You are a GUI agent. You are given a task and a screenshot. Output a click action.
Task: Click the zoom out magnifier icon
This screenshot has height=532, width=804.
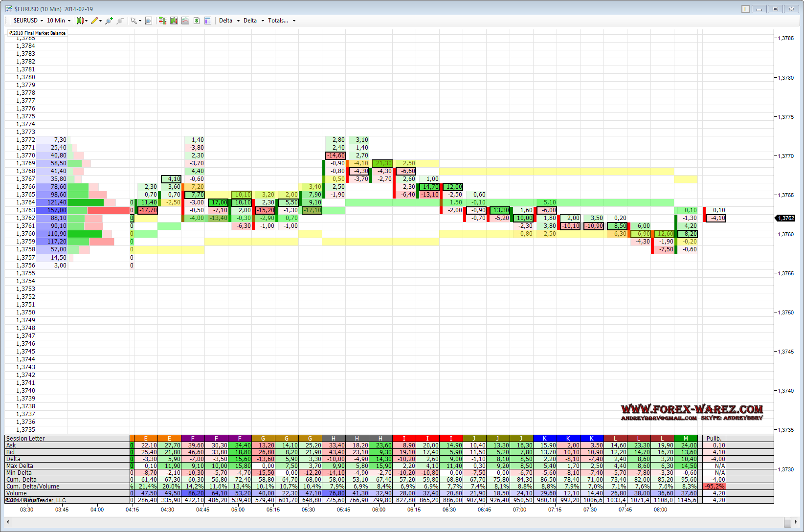[120, 21]
